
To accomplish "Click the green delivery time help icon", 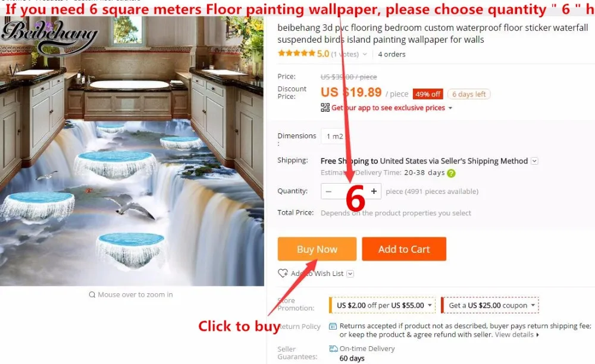I will 451,173.
